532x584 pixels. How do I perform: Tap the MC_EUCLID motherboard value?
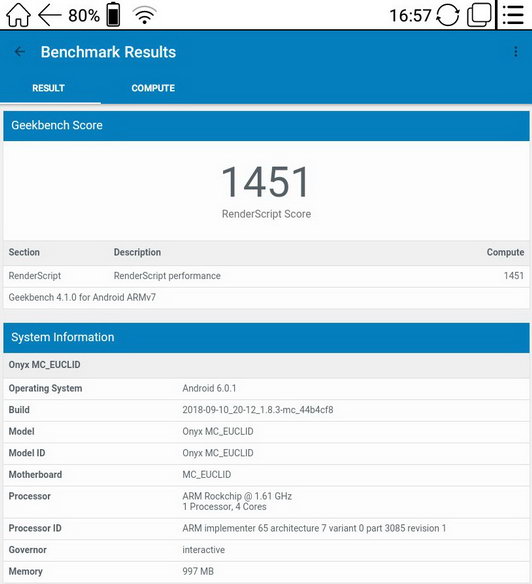click(206, 475)
